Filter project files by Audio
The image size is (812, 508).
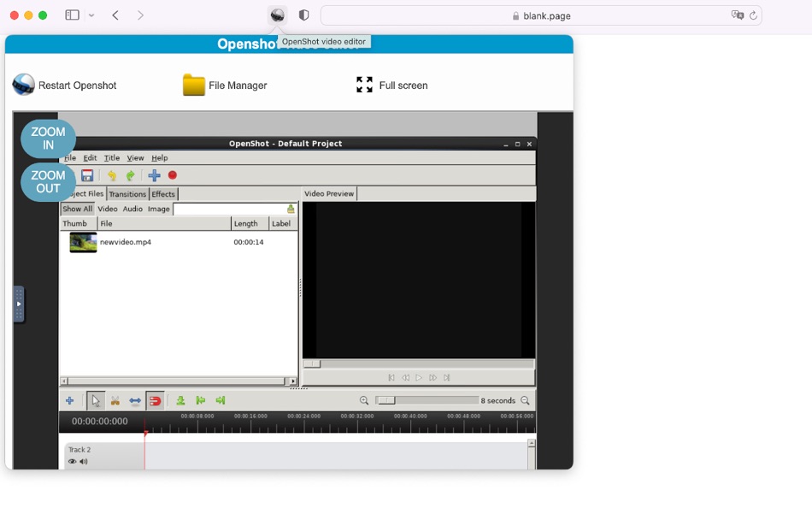coord(132,209)
